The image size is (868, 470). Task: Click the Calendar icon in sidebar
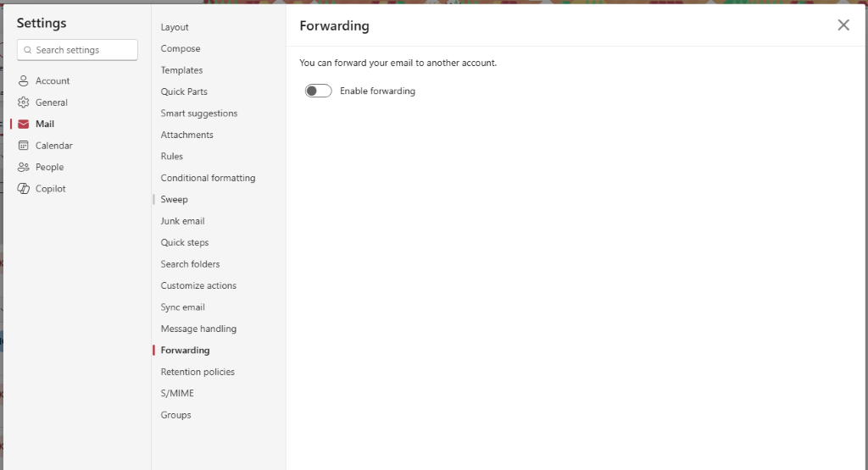coord(23,146)
